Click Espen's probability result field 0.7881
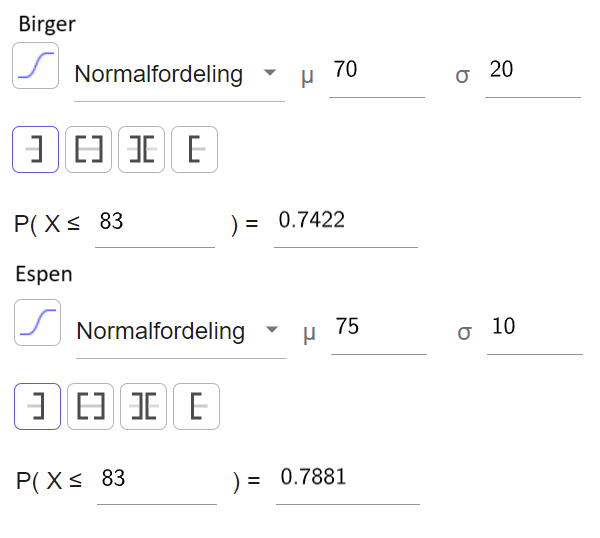Viewport: 600px width, 538px height. click(x=347, y=483)
